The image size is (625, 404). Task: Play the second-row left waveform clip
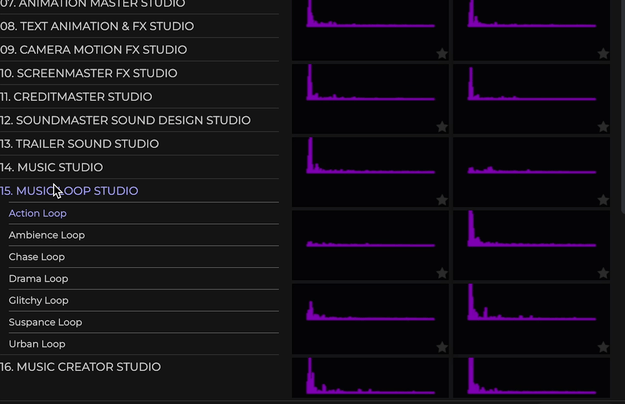[370, 99]
